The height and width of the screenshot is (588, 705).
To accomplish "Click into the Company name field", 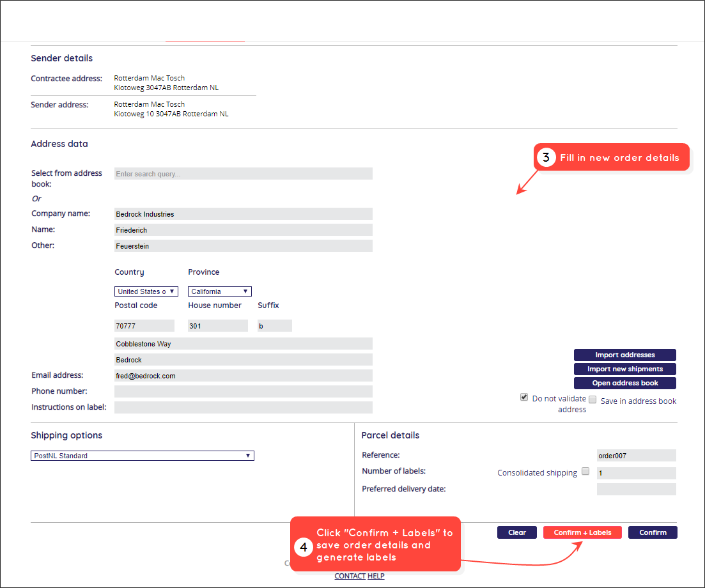I will pos(244,214).
